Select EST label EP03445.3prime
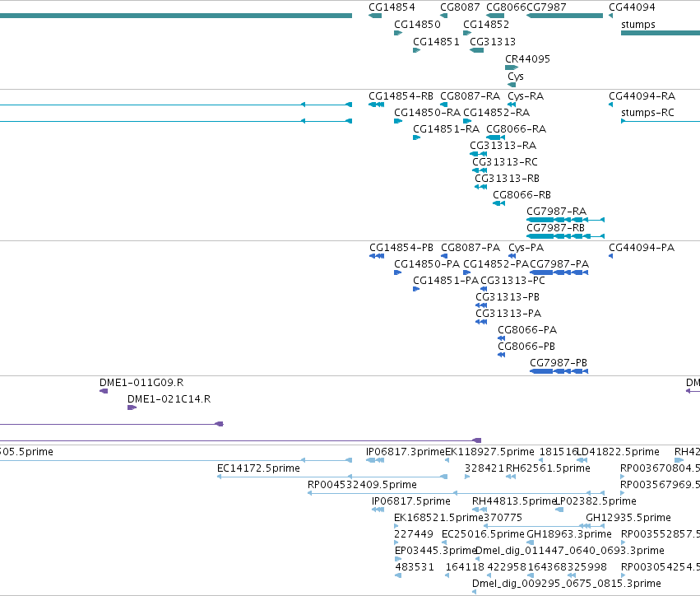The height and width of the screenshot is (596, 700). coord(436,552)
